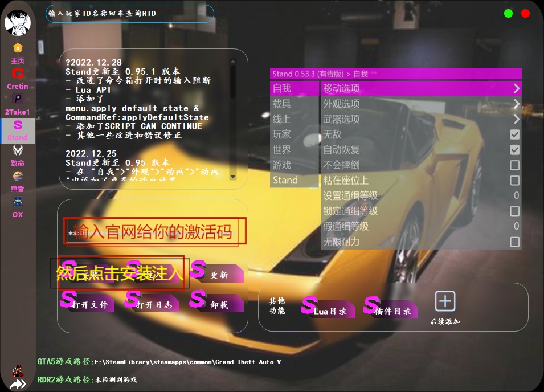Click the 设置通缉等级 value 0
The image size is (544, 392).
pos(516,195)
